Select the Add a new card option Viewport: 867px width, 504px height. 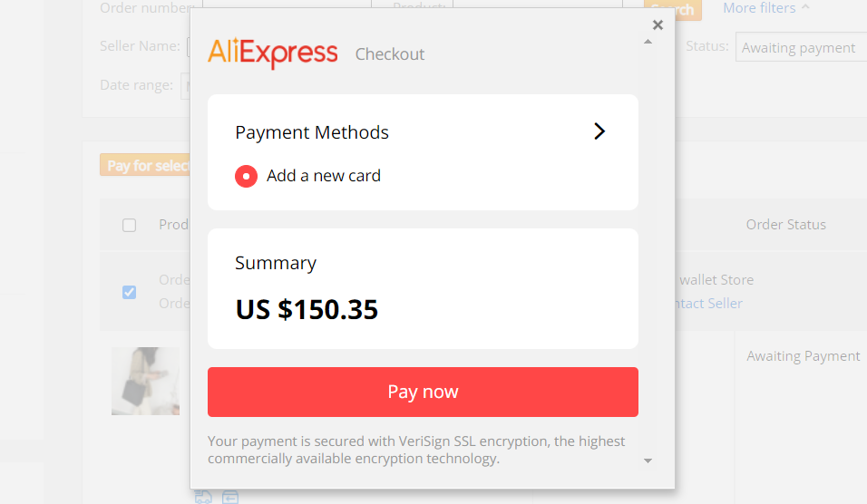coord(307,176)
